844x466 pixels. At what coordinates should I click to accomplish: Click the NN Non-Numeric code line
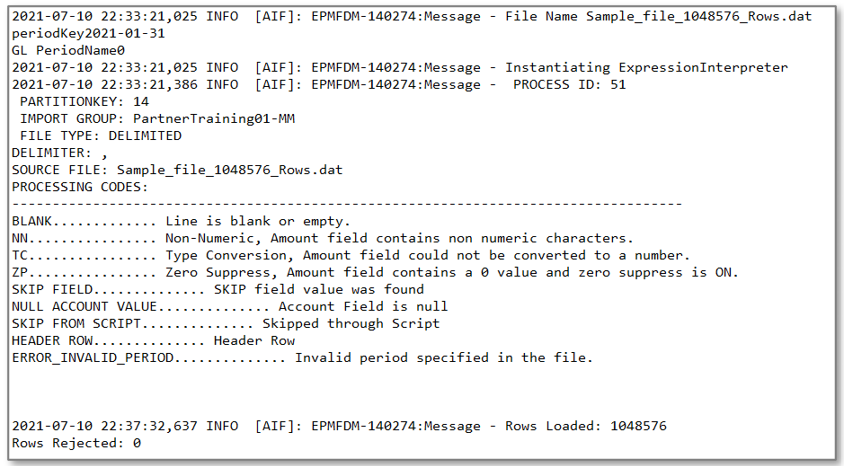[322, 238]
